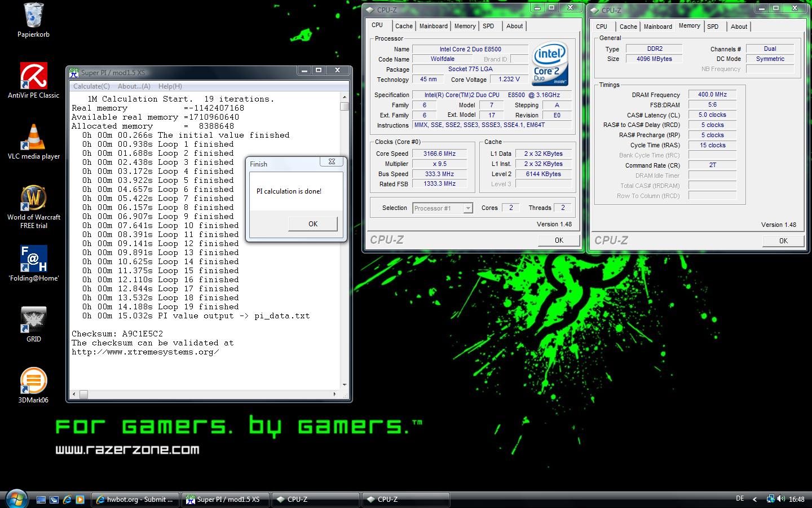
Task: Switch to Cache tab in CPU-Z CPU window
Action: click(403, 26)
